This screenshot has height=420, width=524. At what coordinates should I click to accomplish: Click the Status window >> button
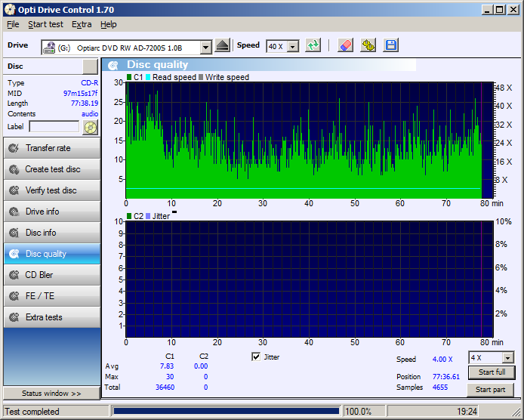click(51, 394)
